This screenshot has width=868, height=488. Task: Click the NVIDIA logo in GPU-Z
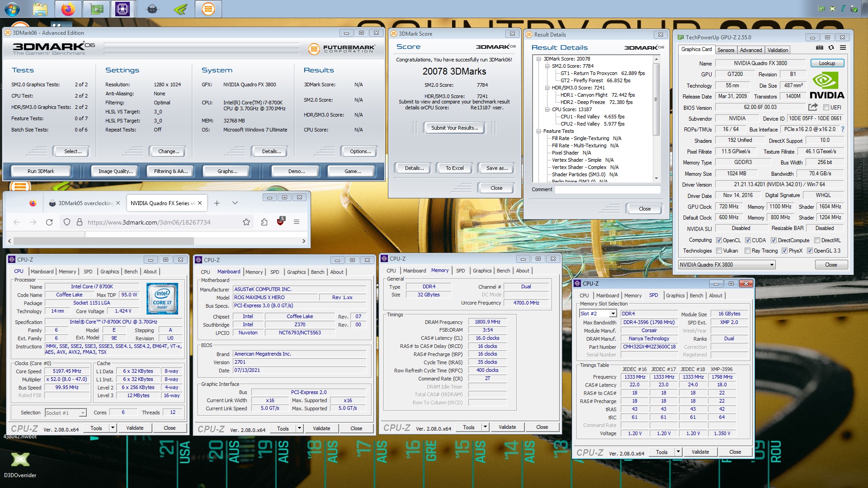click(827, 86)
